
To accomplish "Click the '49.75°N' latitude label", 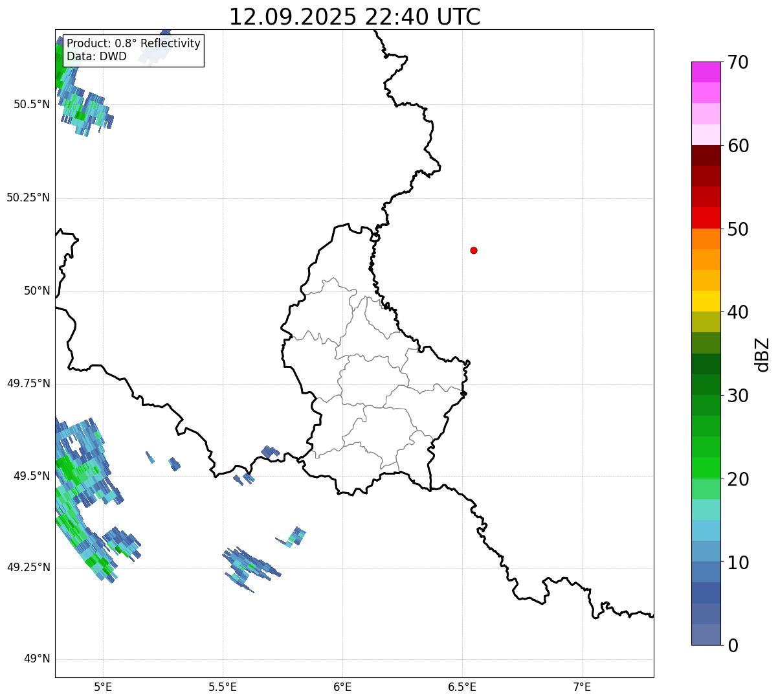I will pyautogui.click(x=28, y=383).
